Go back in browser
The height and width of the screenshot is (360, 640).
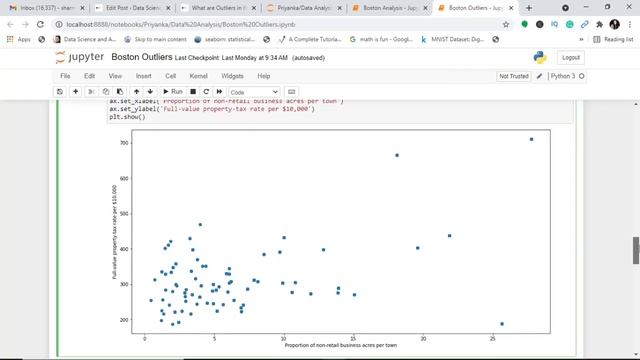click(x=10, y=24)
